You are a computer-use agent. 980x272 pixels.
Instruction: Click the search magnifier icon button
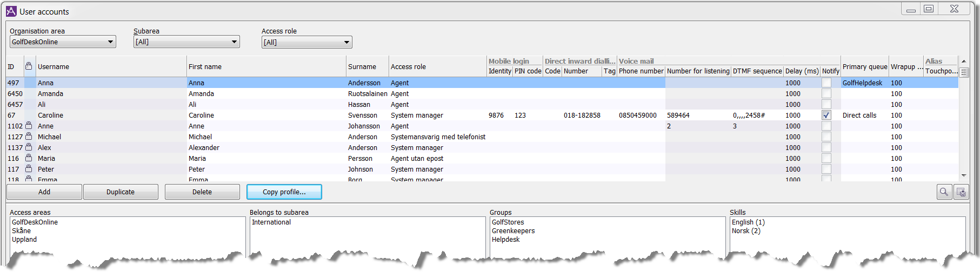[x=944, y=192]
